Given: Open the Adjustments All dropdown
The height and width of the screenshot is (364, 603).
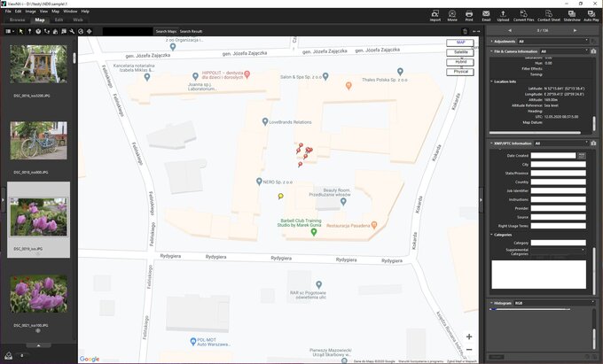Looking at the screenshot, I should (x=553, y=41).
